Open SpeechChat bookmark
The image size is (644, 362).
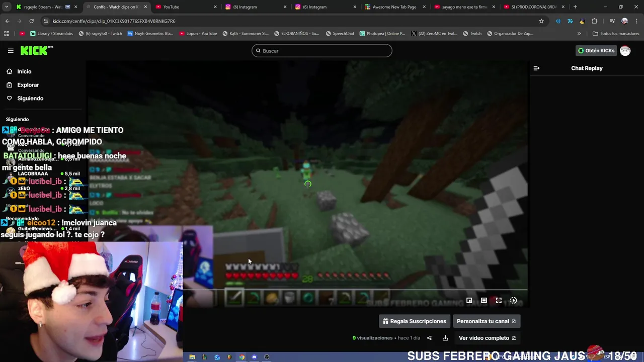point(340,34)
